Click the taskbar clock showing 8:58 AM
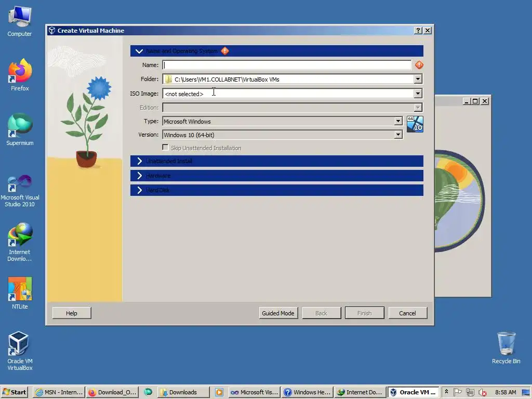 pos(506,392)
